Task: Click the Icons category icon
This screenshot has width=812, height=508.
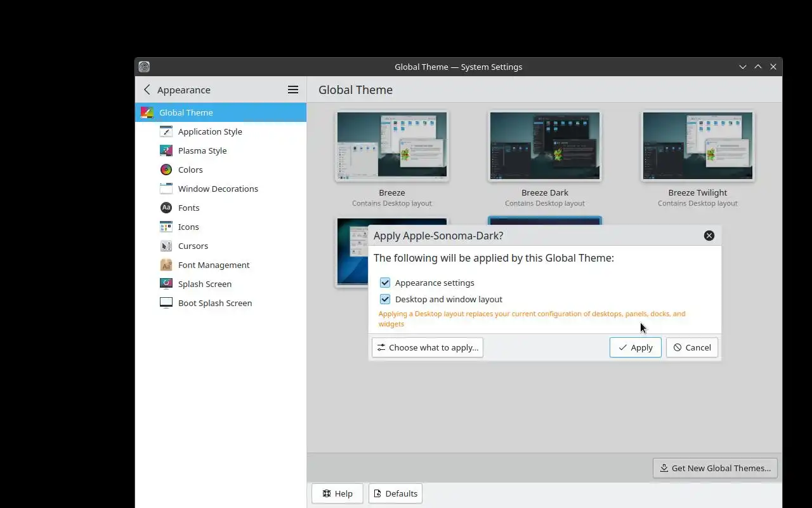Action: pos(166,227)
